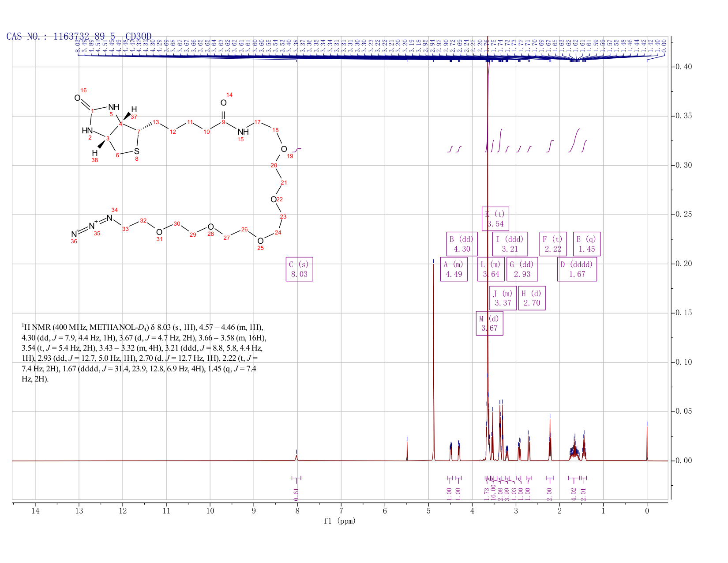Click the E (q) 1.45 multiplet box
The width and height of the screenshot is (728, 563).
[x=587, y=244]
